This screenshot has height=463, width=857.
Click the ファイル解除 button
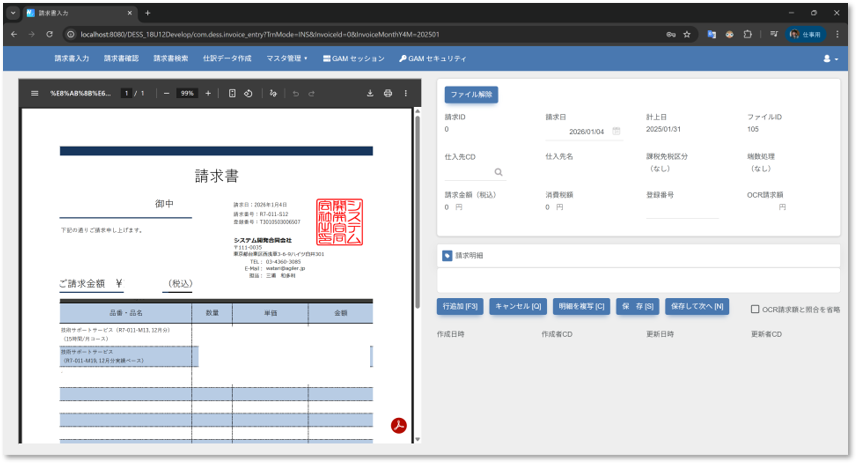click(471, 94)
